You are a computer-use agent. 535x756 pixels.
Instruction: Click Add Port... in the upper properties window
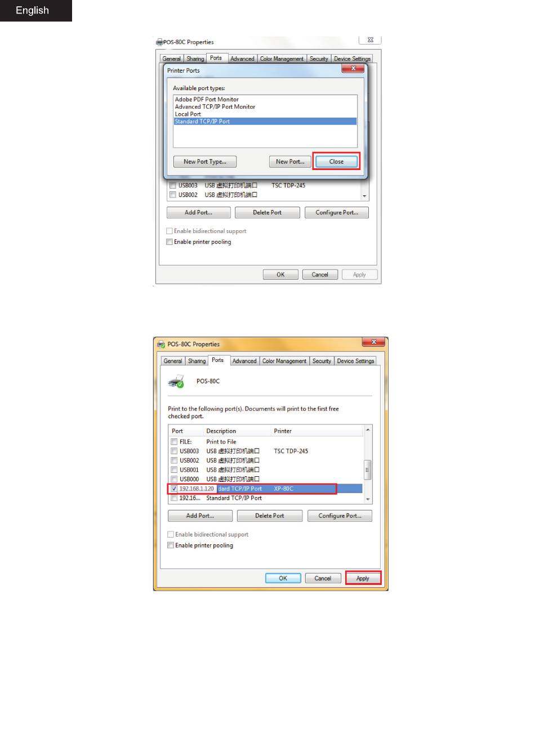(198, 212)
